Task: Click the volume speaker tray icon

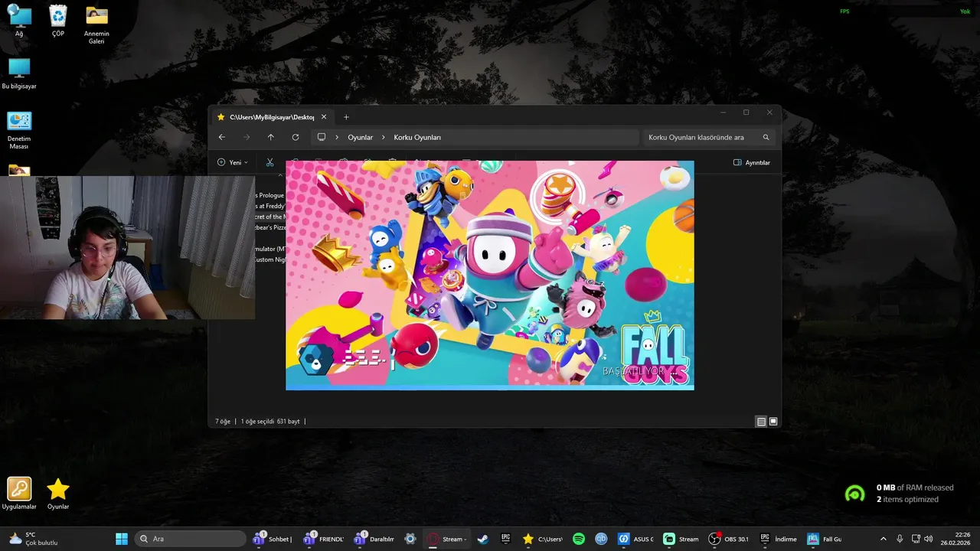Action: point(929,539)
